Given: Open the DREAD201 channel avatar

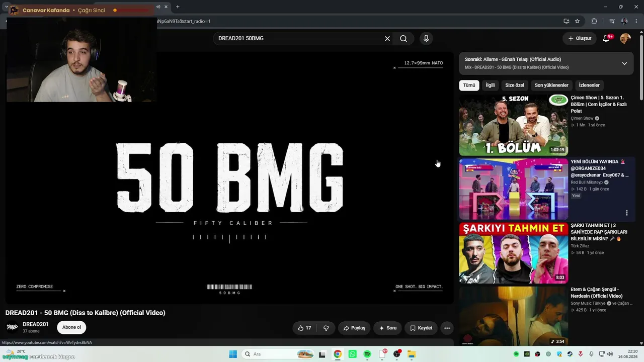Looking at the screenshot, I should coord(12,327).
